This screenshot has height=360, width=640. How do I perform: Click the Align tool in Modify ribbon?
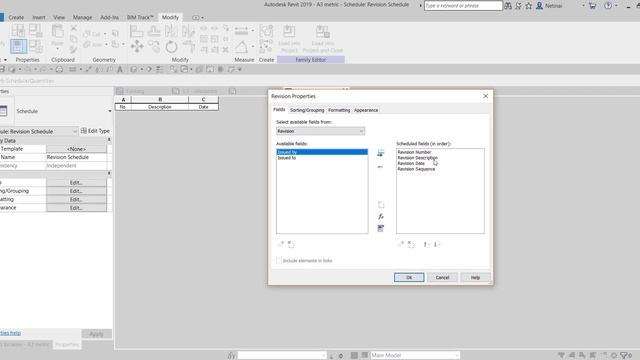coord(136,31)
